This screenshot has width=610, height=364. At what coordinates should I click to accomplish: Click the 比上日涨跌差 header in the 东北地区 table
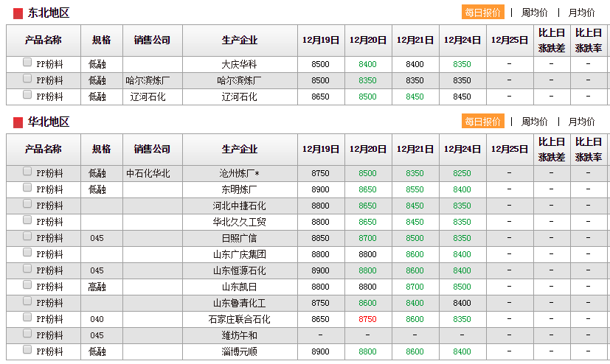552,41
